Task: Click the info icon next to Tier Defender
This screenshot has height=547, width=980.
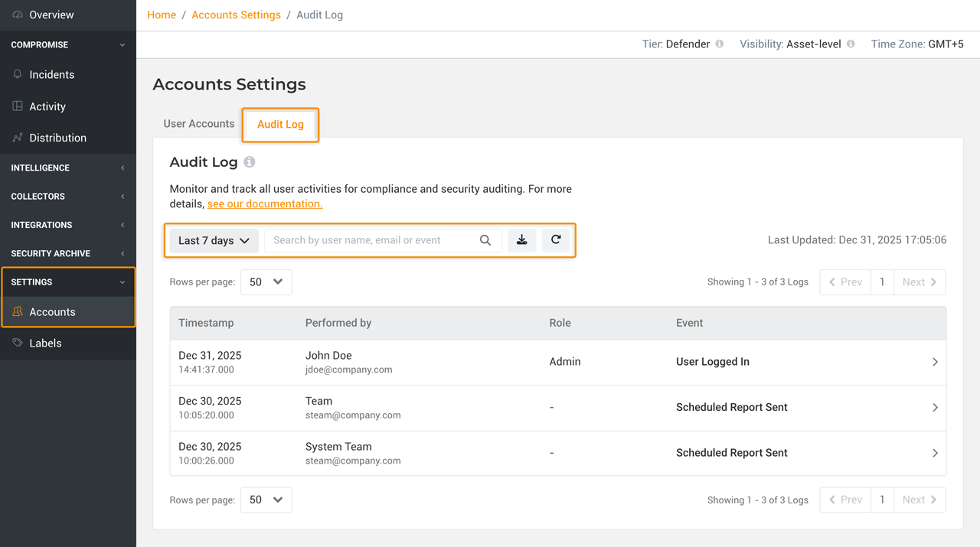Action: [x=720, y=44]
